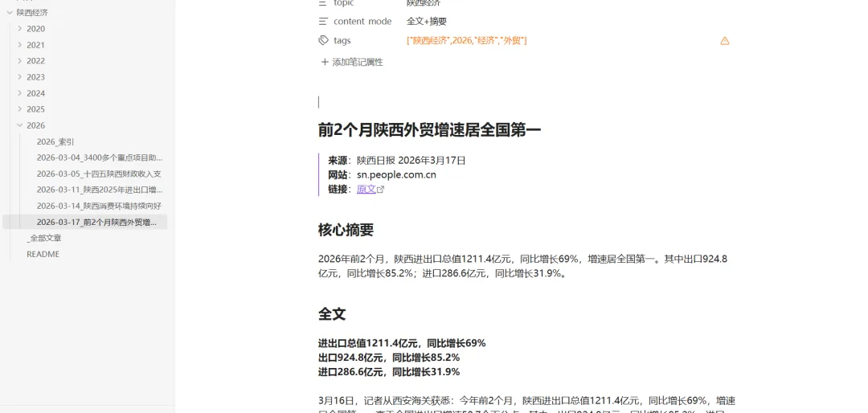The image size is (868, 413).
Task: Click the bold line 进口286.6亿元
Action: click(x=389, y=372)
